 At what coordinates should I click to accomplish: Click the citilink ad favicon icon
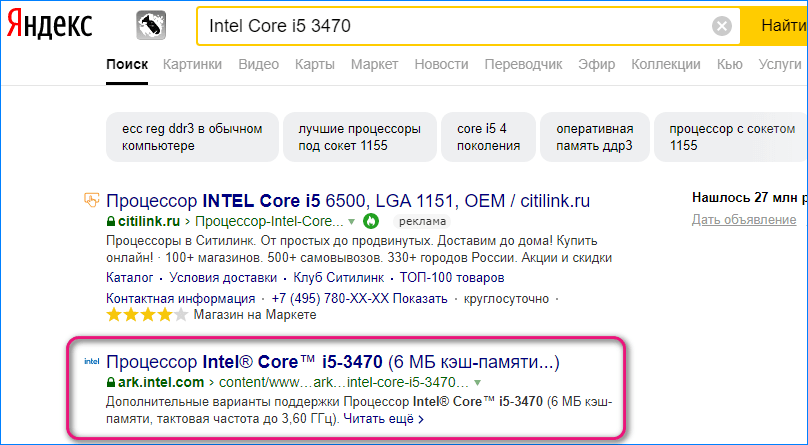click(91, 199)
